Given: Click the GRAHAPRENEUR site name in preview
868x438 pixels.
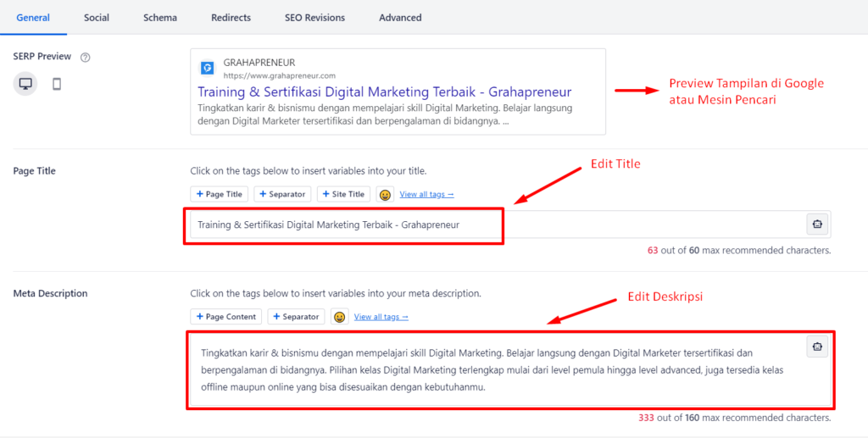Looking at the screenshot, I should coord(259,63).
